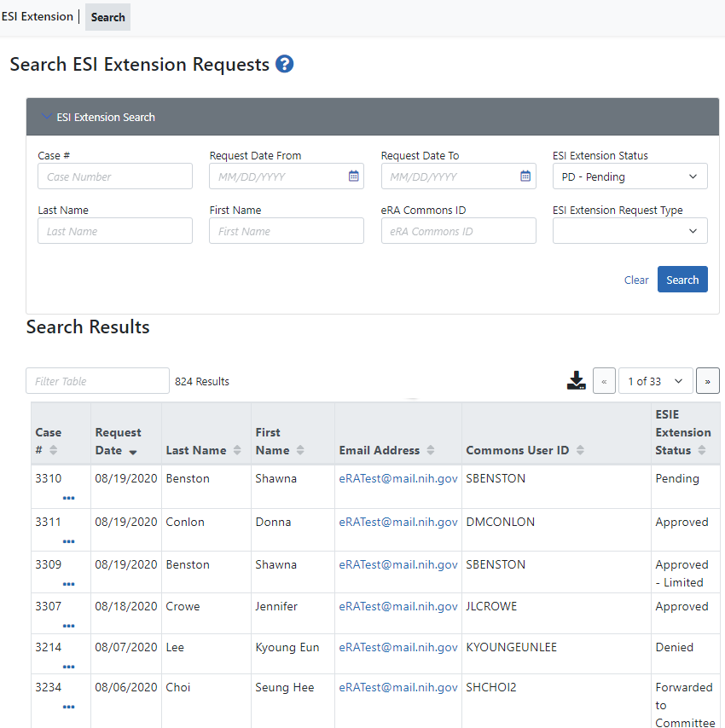Viewport: 725px width, 728px height.
Task: Sort by Email Address column arrows
Action: click(x=431, y=450)
